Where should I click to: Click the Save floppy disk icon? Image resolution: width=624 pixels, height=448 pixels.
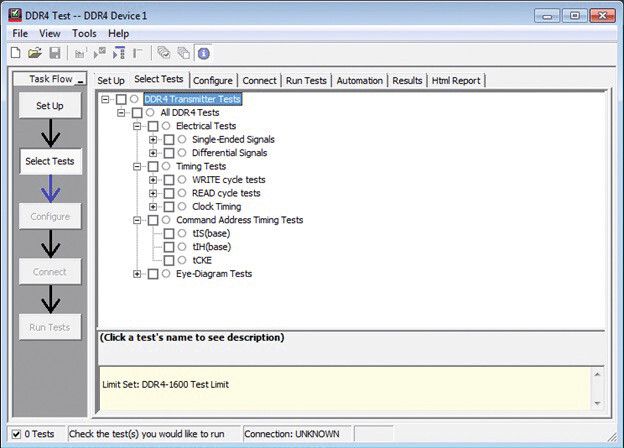[x=55, y=53]
